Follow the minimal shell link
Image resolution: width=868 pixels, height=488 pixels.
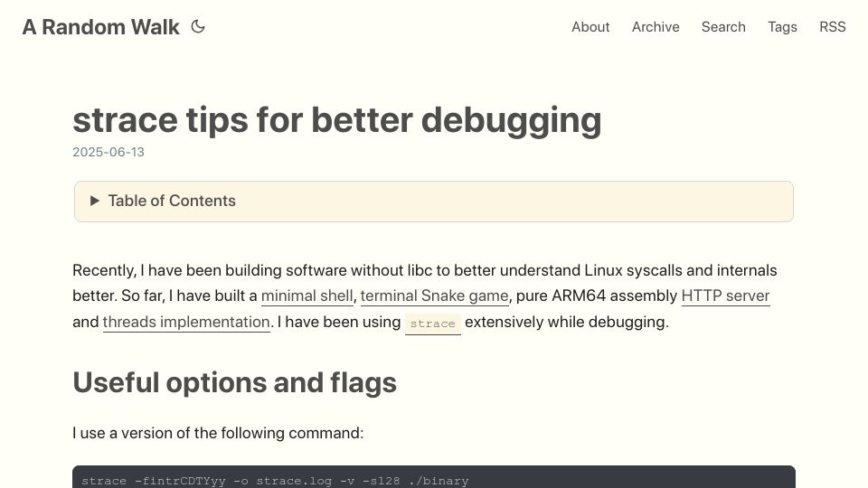[307, 296]
